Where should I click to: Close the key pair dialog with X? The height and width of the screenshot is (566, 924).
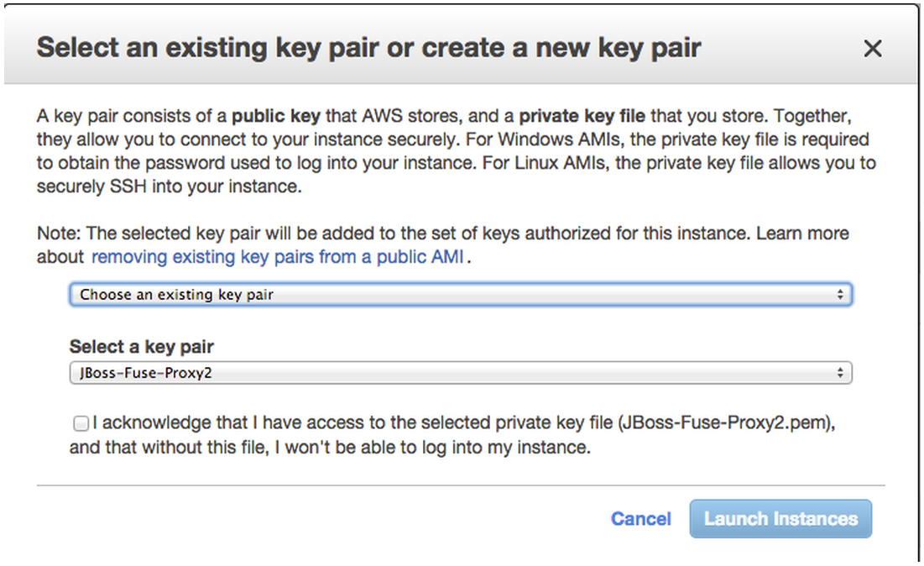tap(873, 49)
